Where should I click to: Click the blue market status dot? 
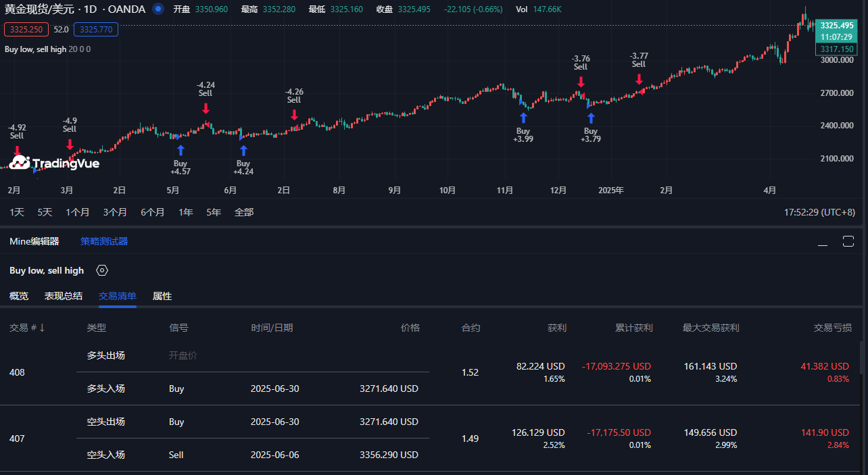(x=158, y=9)
